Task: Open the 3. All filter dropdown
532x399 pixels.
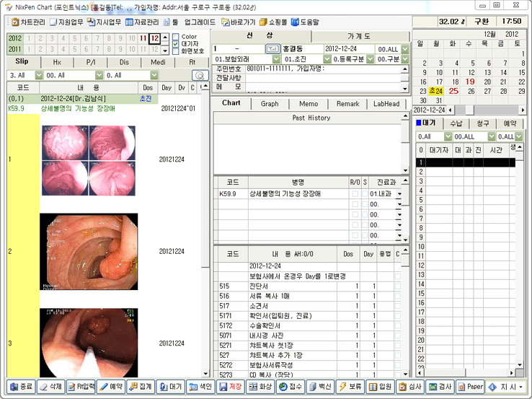Action: click(x=37, y=75)
